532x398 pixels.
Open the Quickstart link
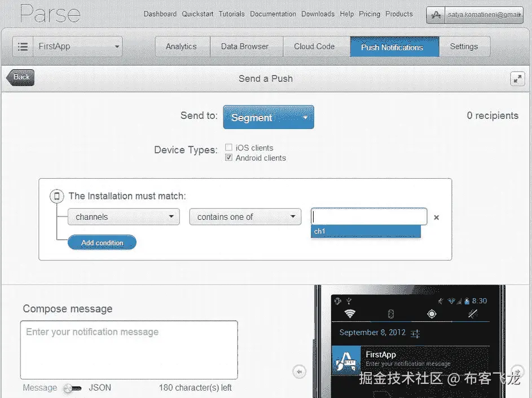(197, 14)
